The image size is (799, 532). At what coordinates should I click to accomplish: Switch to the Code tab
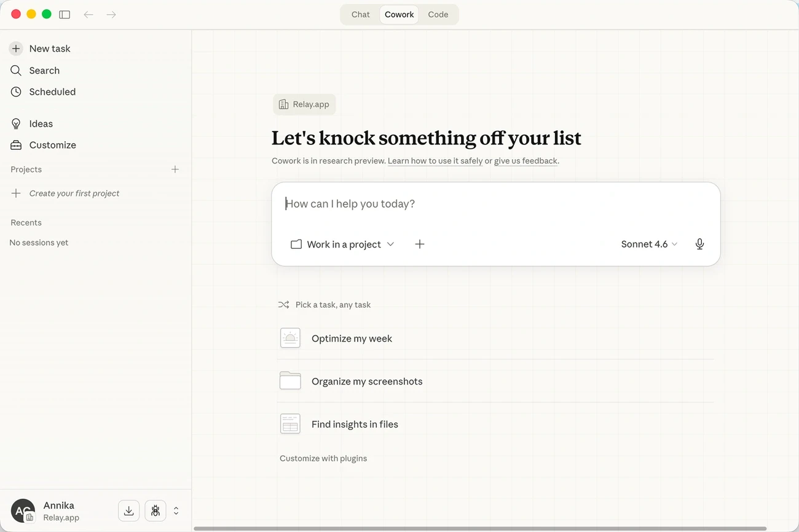[438, 14]
